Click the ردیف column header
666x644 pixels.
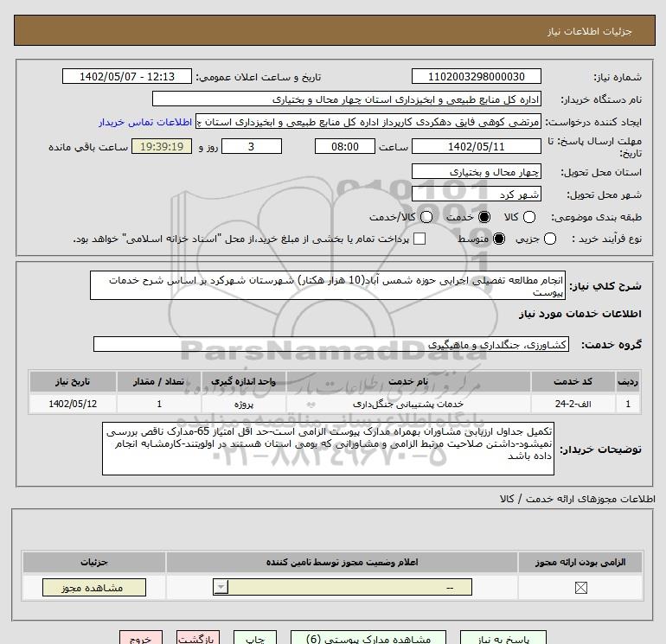[628, 381]
